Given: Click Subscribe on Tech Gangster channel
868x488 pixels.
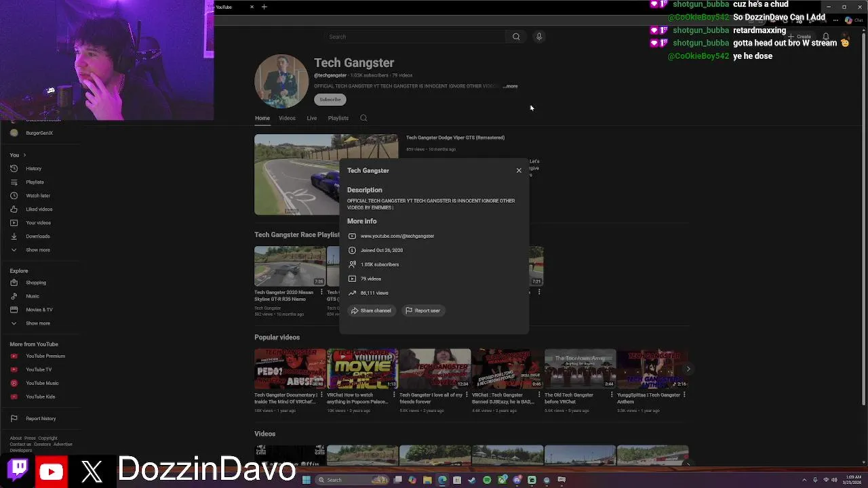Looking at the screenshot, I should tap(330, 100).
